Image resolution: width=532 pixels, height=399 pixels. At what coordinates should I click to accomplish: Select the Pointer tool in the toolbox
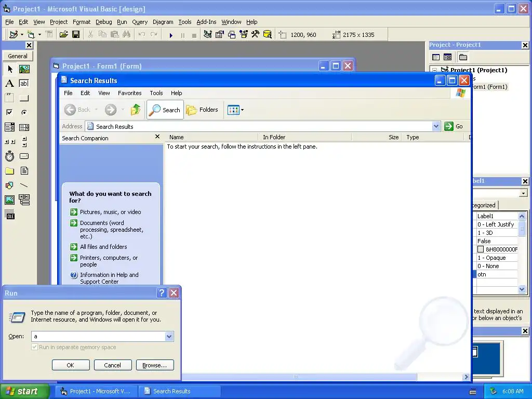point(10,69)
